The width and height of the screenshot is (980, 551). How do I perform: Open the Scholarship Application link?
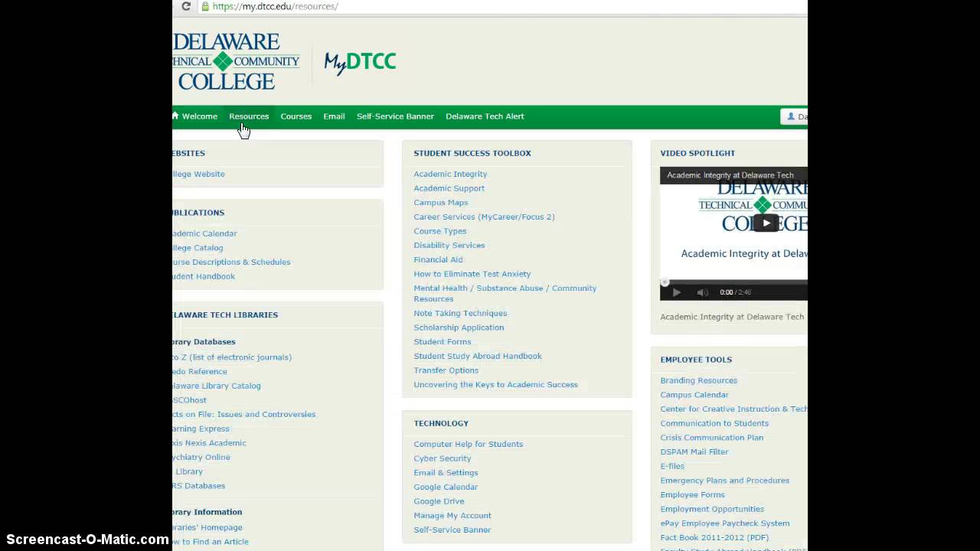(459, 328)
